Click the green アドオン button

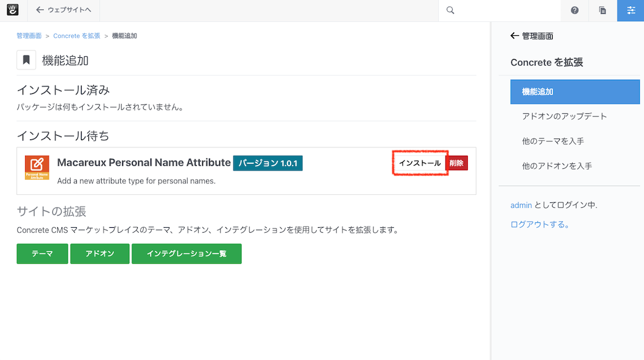[100, 253]
